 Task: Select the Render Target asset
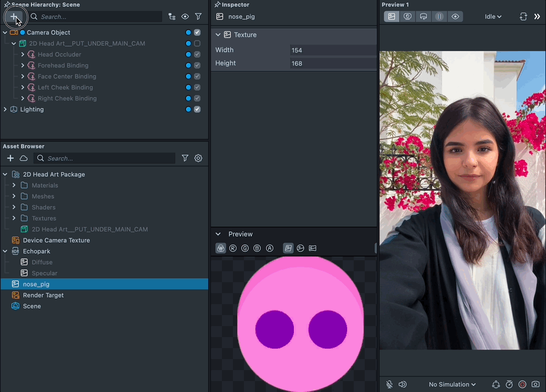[x=43, y=295]
